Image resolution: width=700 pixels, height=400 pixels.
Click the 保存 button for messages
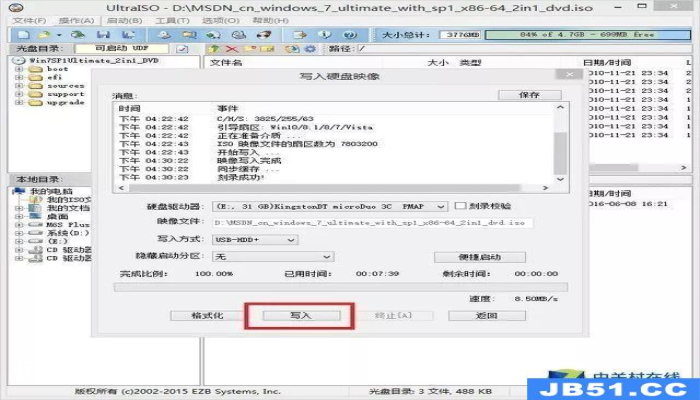[x=529, y=95]
